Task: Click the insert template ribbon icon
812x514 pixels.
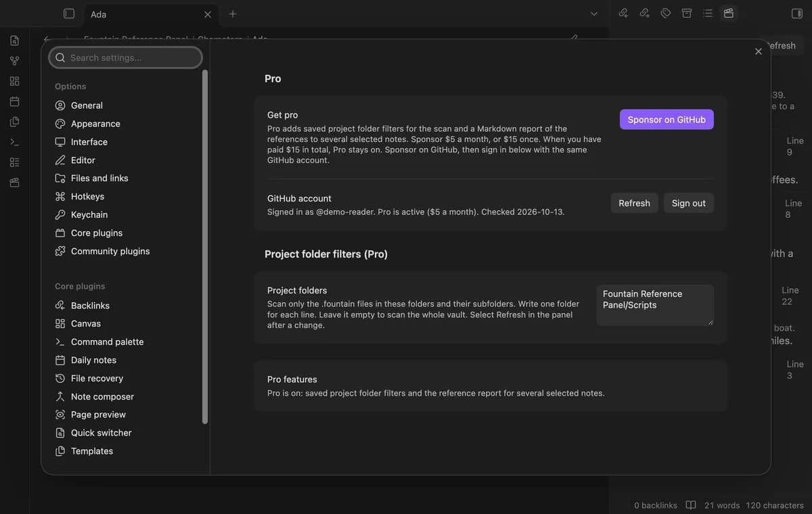Action: coord(14,122)
